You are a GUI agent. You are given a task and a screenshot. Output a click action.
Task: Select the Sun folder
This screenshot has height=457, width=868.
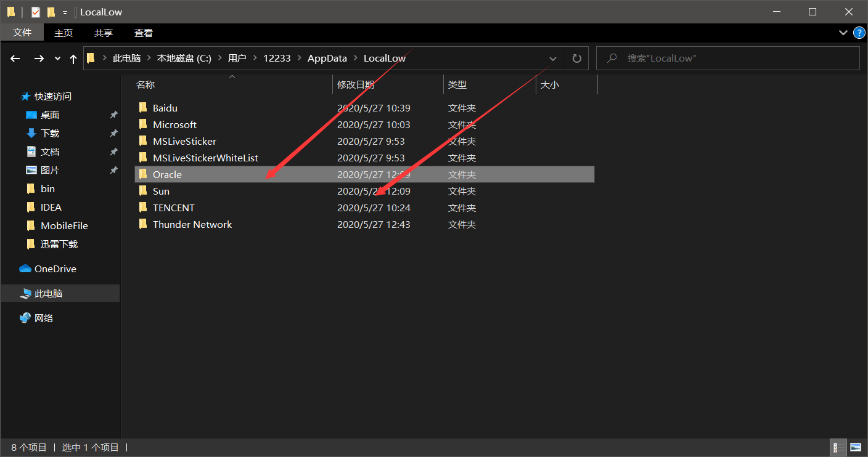(162, 191)
